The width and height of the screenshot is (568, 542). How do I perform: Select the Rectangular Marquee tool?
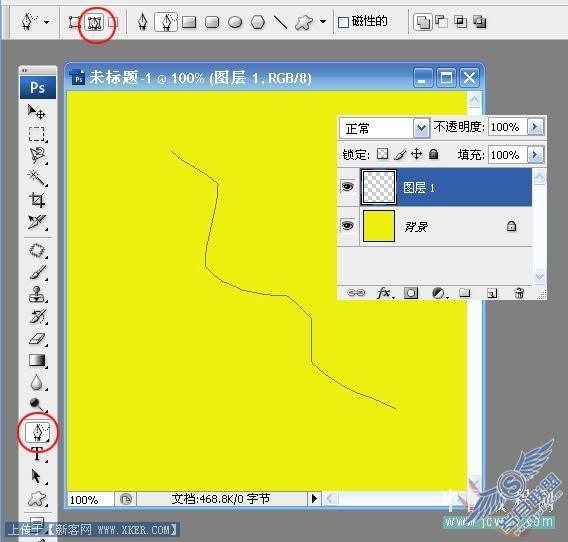click(37, 134)
